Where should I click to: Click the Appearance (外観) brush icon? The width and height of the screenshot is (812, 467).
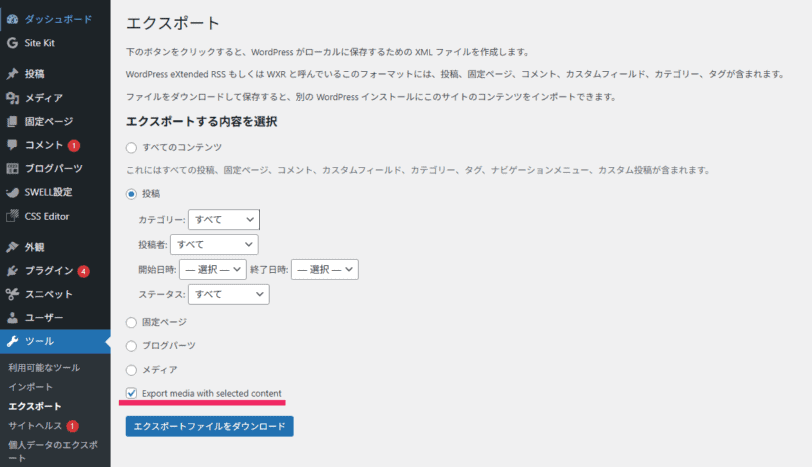pyautogui.click(x=12, y=247)
